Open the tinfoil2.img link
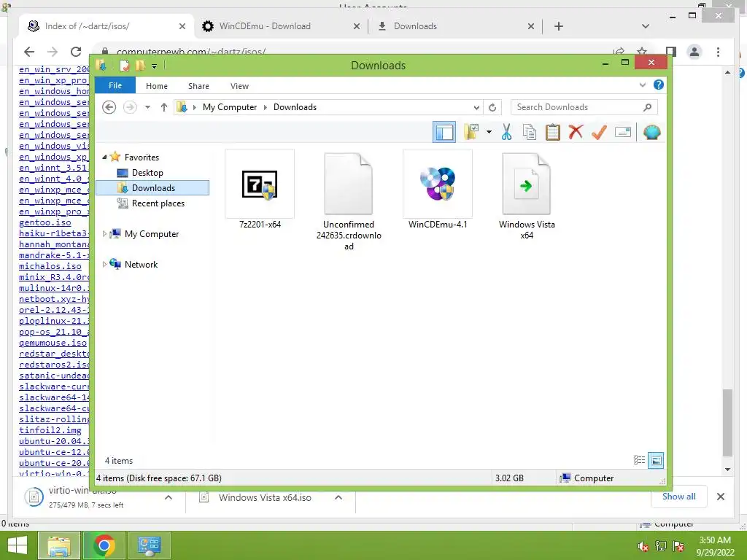This screenshot has height=560, width=747. coord(50,430)
